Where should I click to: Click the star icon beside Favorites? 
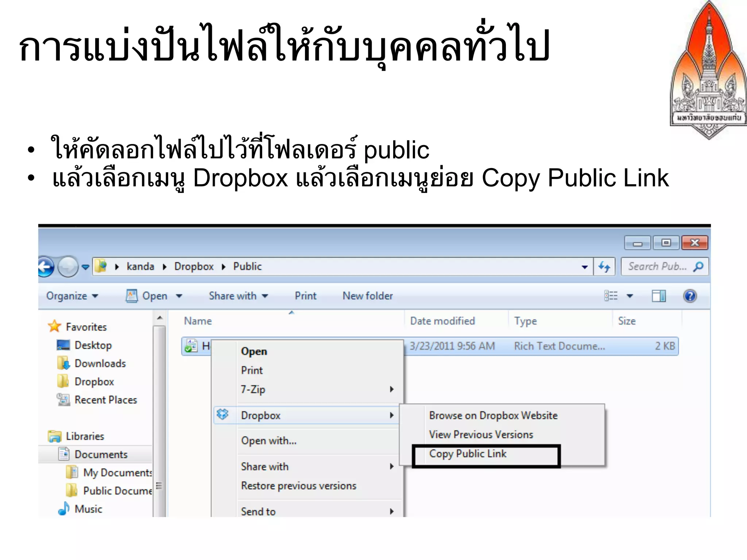pos(54,326)
